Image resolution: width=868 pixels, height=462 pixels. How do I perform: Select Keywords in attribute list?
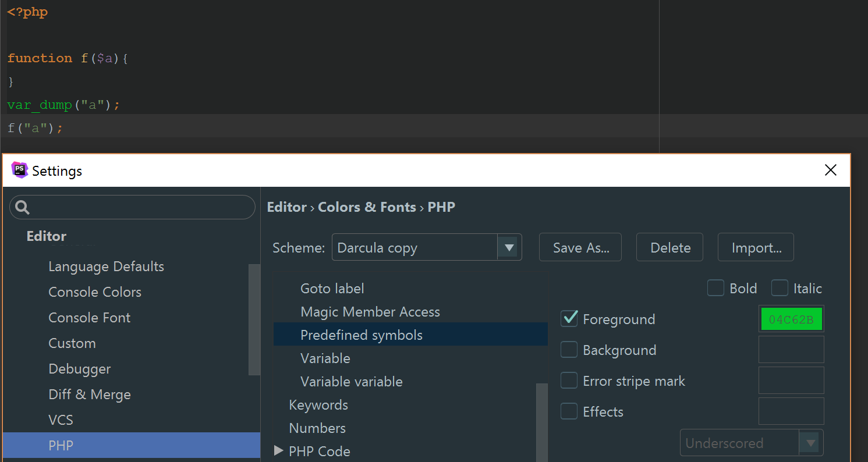pyautogui.click(x=318, y=404)
